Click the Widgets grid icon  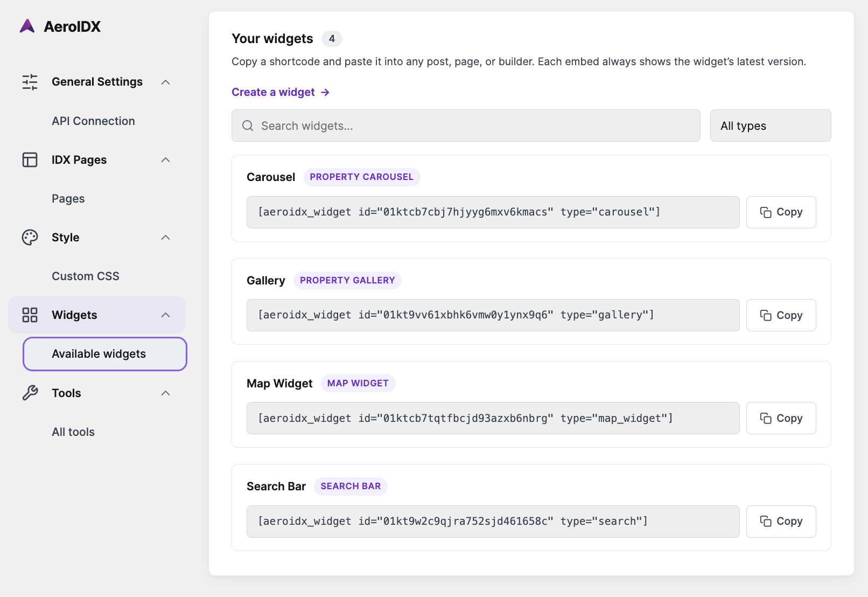30,315
